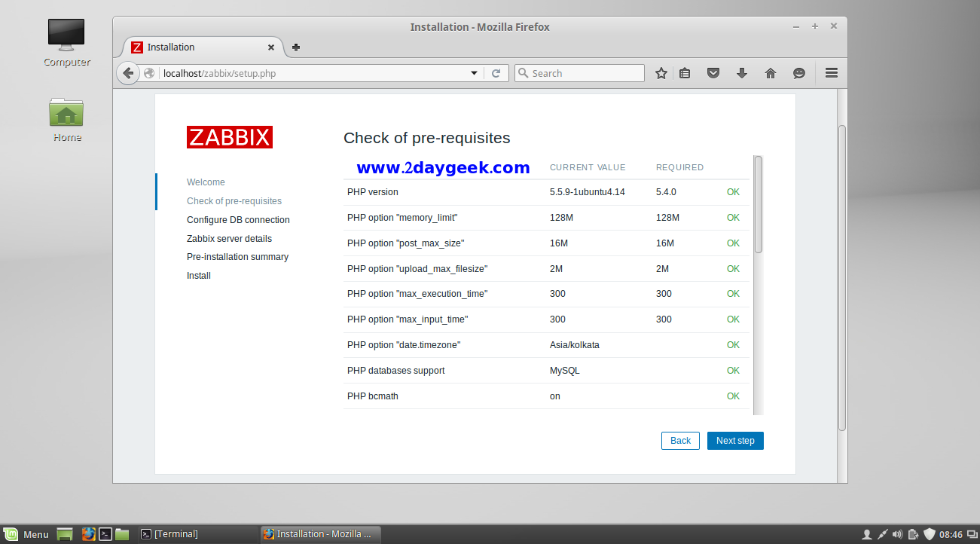Viewport: 980px width, 544px height.
Task: Click PHP option "date.timezone" label
Action: 404,345
